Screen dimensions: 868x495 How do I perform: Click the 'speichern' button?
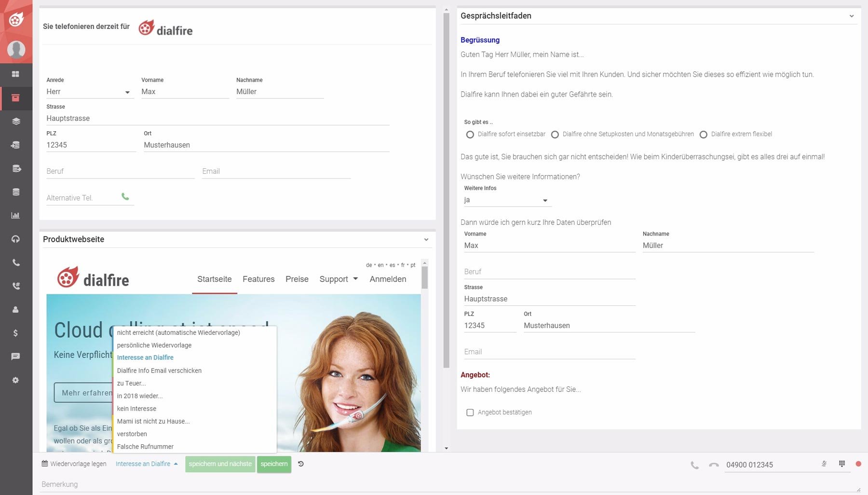[x=274, y=464]
